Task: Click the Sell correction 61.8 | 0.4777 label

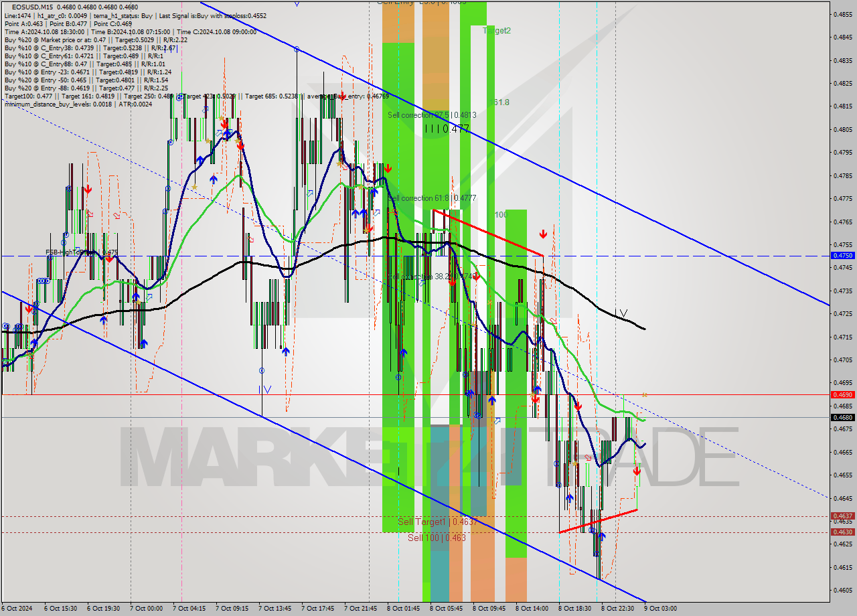Action: click(x=432, y=198)
